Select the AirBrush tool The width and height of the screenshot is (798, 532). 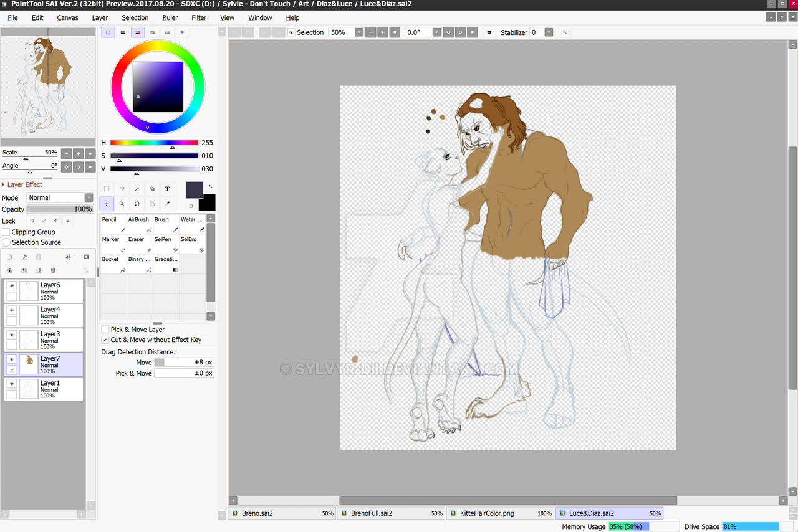pyautogui.click(x=139, y=224)
